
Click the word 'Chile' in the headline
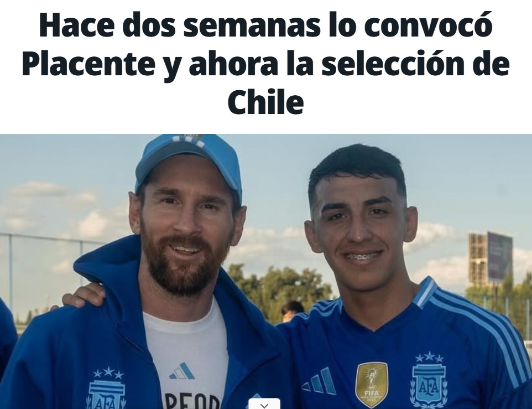click(x=265, y=102)
